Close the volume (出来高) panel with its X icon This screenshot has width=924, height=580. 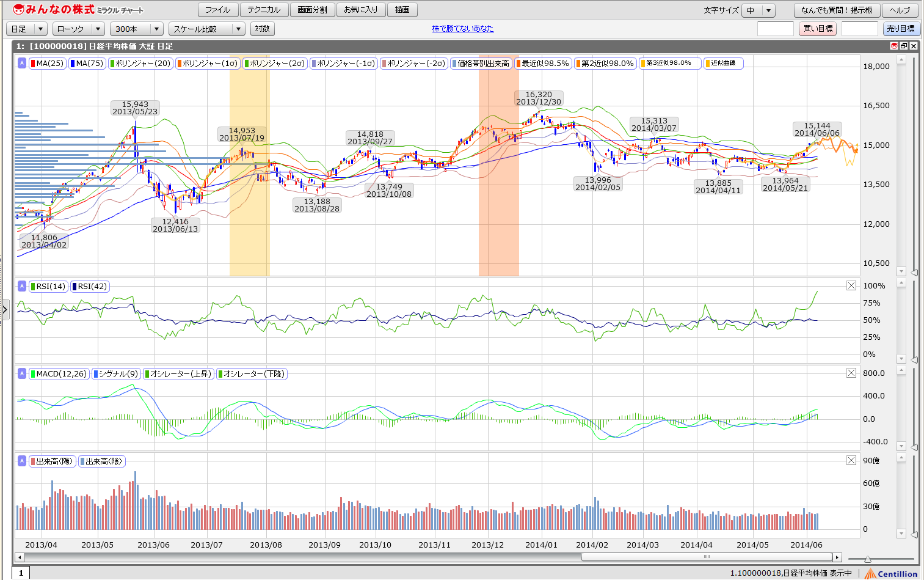point(851,460)
